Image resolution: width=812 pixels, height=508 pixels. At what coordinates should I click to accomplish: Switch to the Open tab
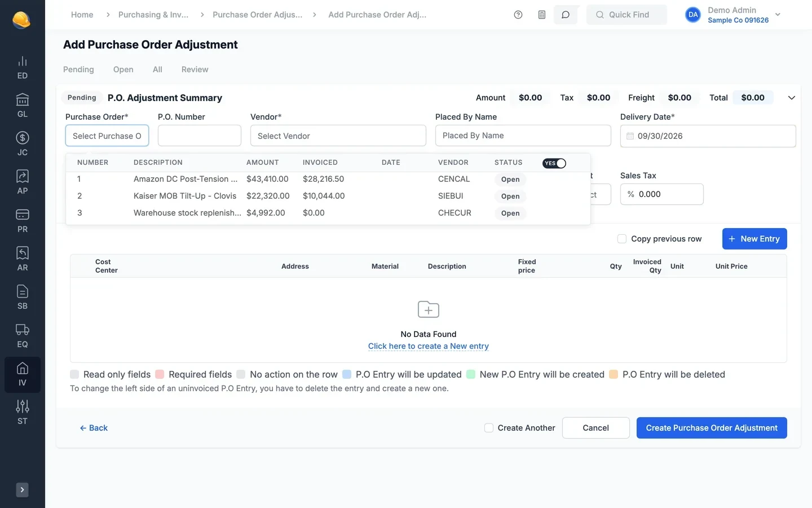(x=123, y=69)
